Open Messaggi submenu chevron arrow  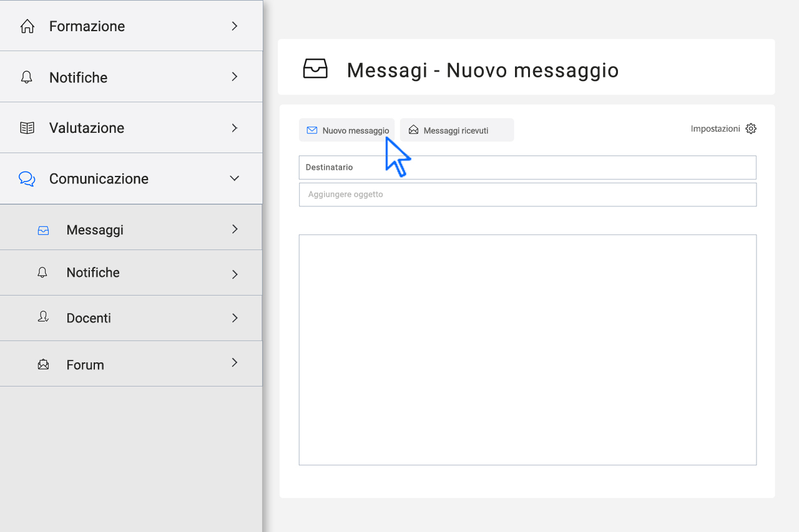coord(235,229)
